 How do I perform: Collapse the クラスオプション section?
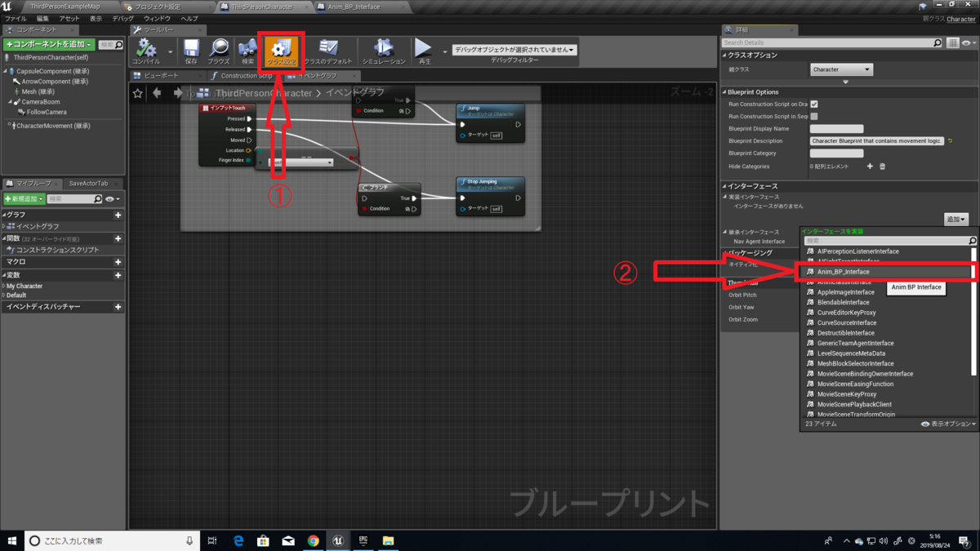(x=724, y=56)
